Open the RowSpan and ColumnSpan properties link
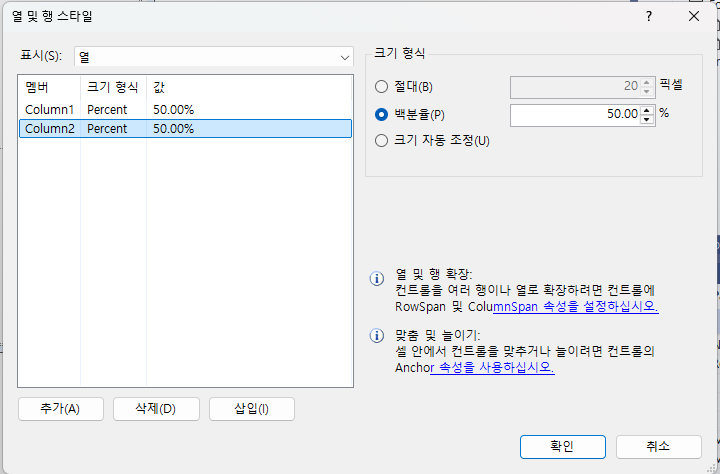The height and width of the screenshot is (474, 720). tap(575, 306)
